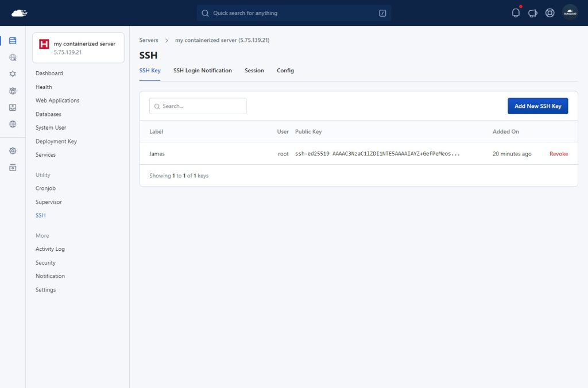This screenshot has height=388, width=588.
Task: Click the red H server provider icon
Action: coord(44,44)
